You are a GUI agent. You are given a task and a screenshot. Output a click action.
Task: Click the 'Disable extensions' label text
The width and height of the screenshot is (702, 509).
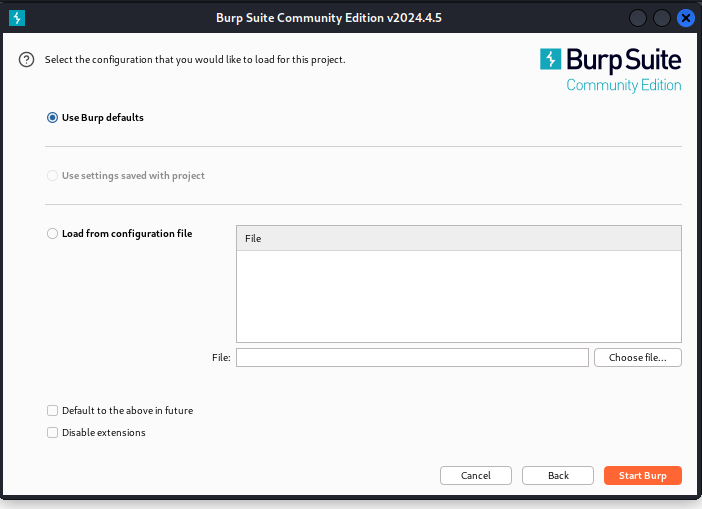coord(104,432)
